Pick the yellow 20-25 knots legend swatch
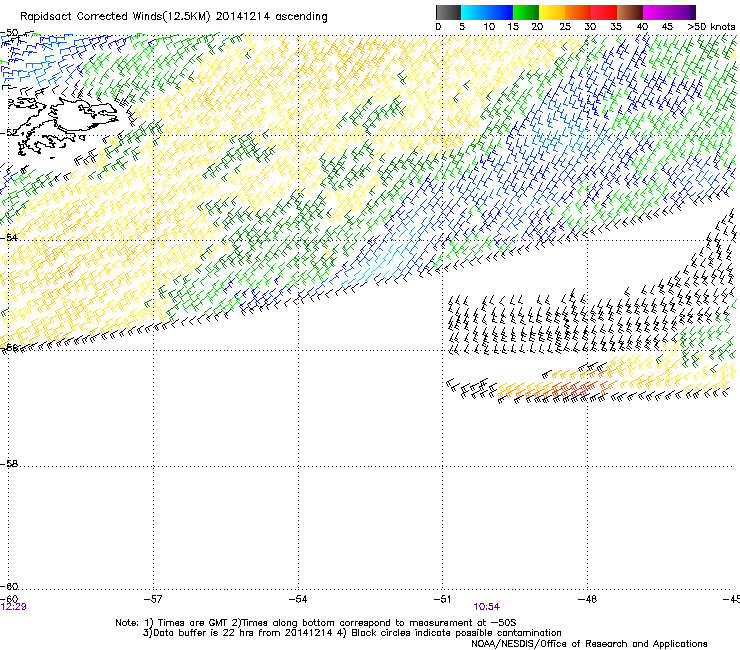The width and height of the screenshot is (740, 650). click(x=552, y=12)
